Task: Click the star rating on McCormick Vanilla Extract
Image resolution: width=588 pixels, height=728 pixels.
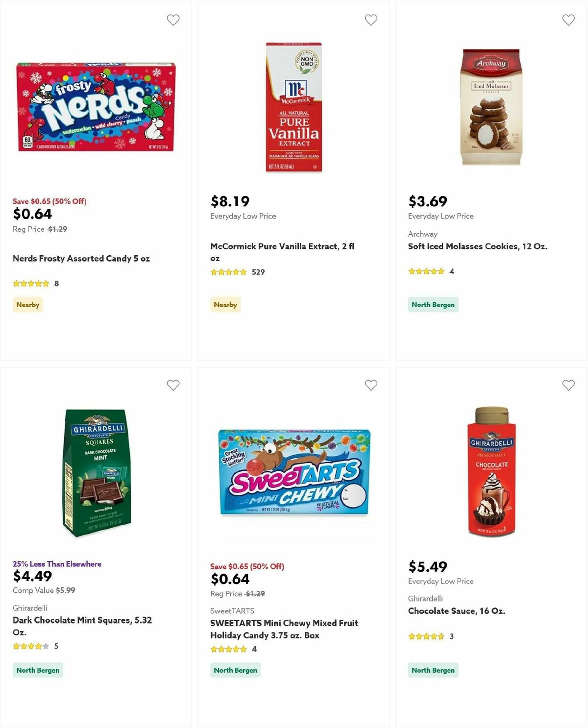Action: point(228,271)
